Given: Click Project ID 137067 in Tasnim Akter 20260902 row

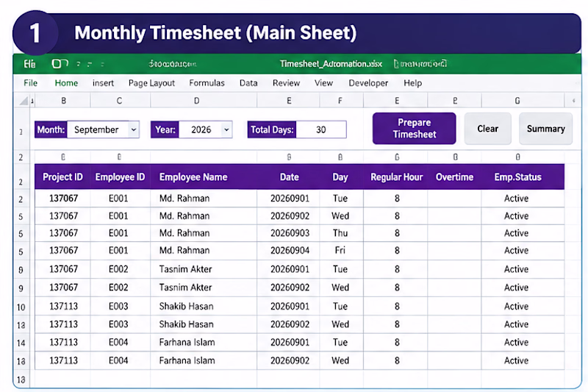Looking at the screenshot, I should (63, 288).
